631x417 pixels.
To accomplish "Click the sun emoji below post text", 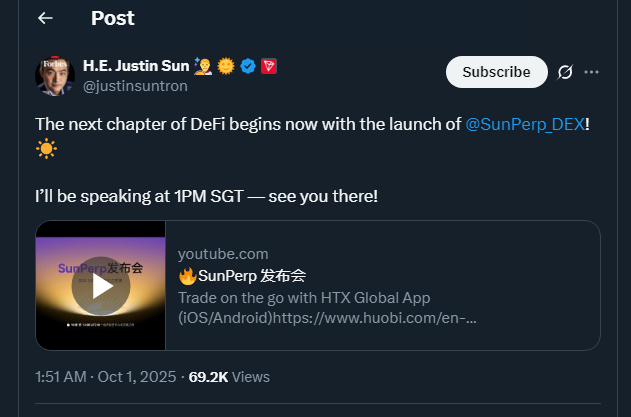I will tap(46, 149).
